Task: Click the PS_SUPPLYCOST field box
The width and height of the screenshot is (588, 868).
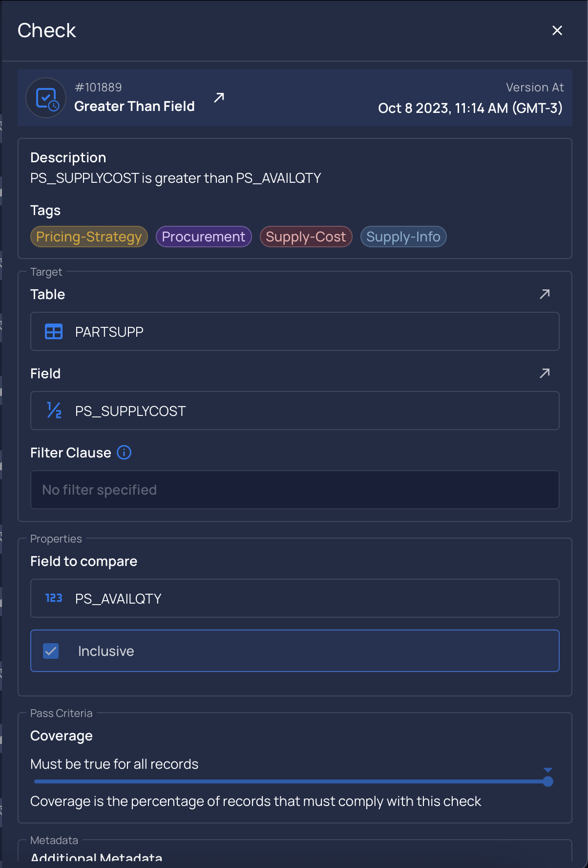Action: click(295, 411)
